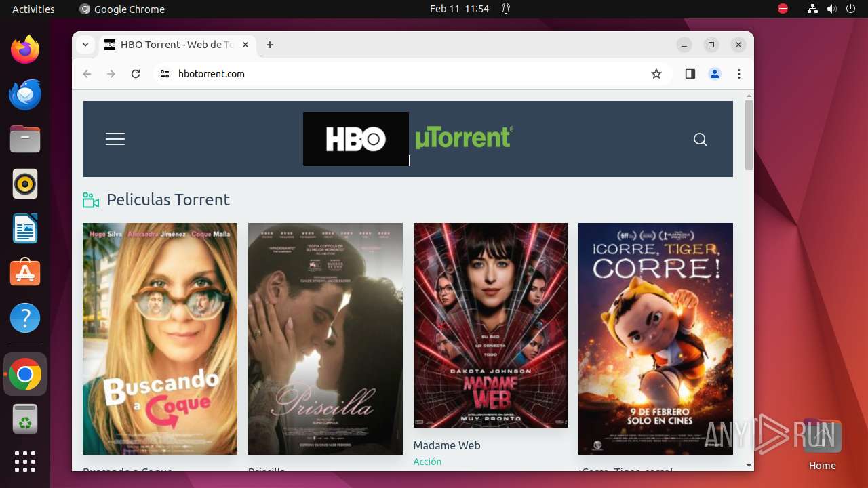Viewport: 868px width, 488px height.
Task: Open Thunderbird mail from the dock
Action: pyautogui.click(x=25, y=94)
